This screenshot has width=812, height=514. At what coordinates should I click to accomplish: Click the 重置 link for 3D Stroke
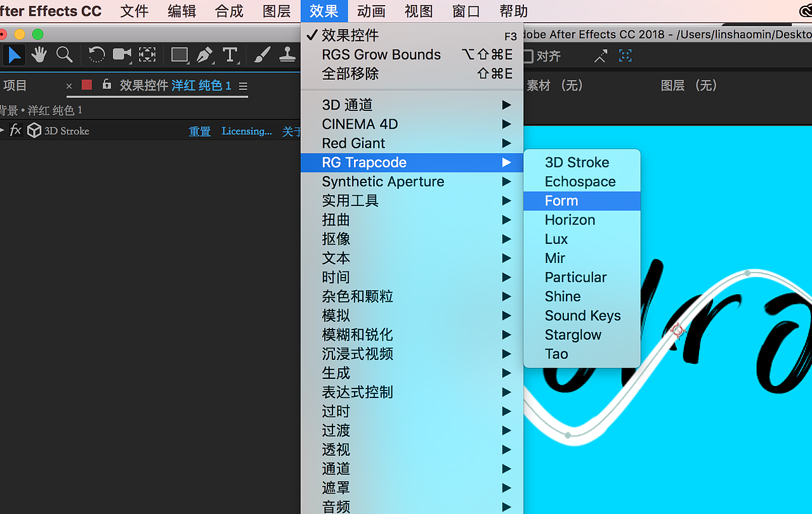200,131
